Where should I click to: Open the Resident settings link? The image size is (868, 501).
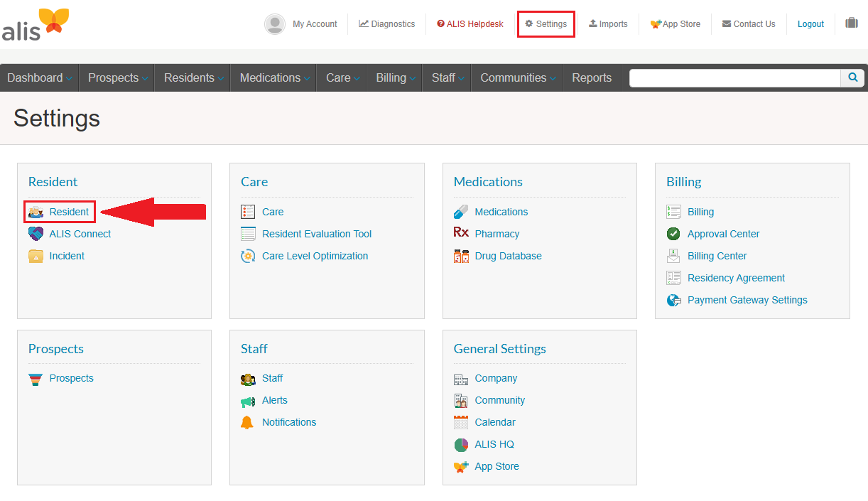[69, 212]
